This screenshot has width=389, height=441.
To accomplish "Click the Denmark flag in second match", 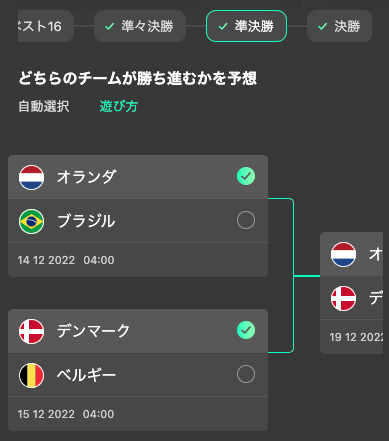I will click(x=31, y=331).
